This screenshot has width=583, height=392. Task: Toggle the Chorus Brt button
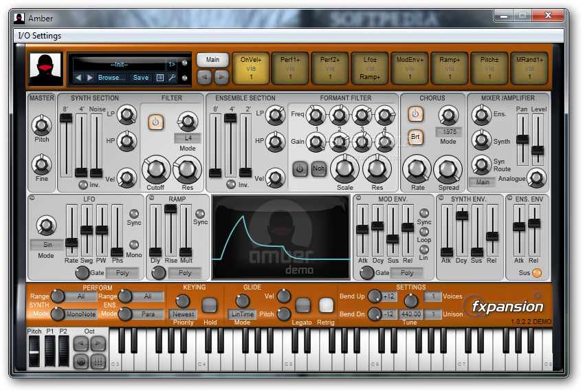point(415,137)
